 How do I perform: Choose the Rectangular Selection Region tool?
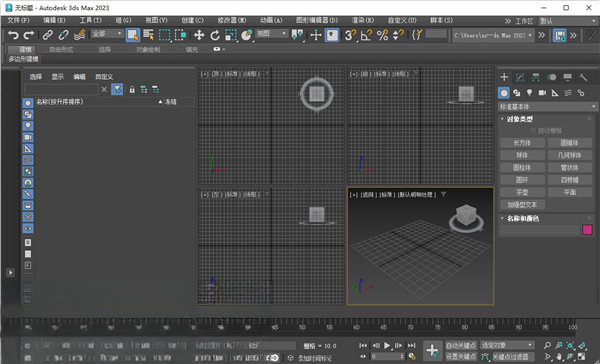click(165, 35)
